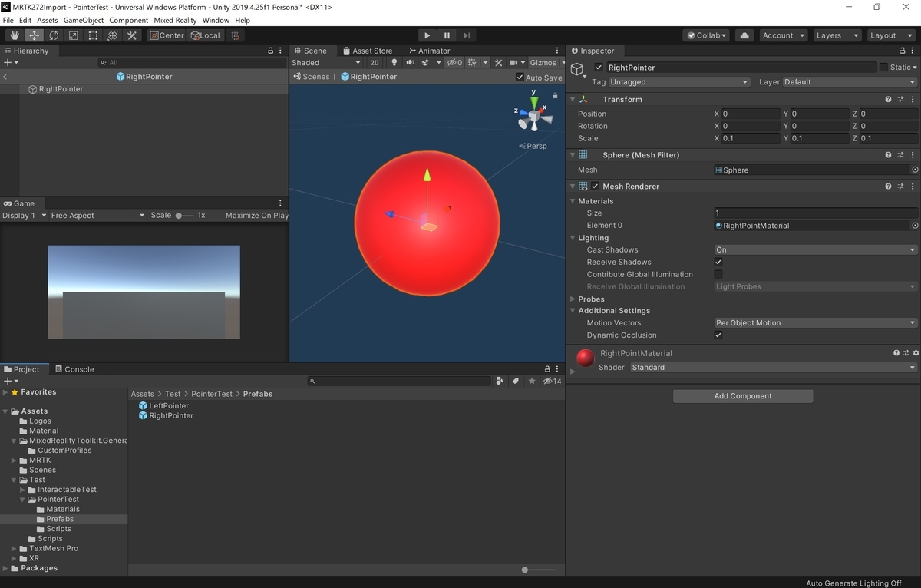Image resolution: width=921 pixels, height=588 pixels.
Task: Open the GameObject menu
Action: pos(84,20)
